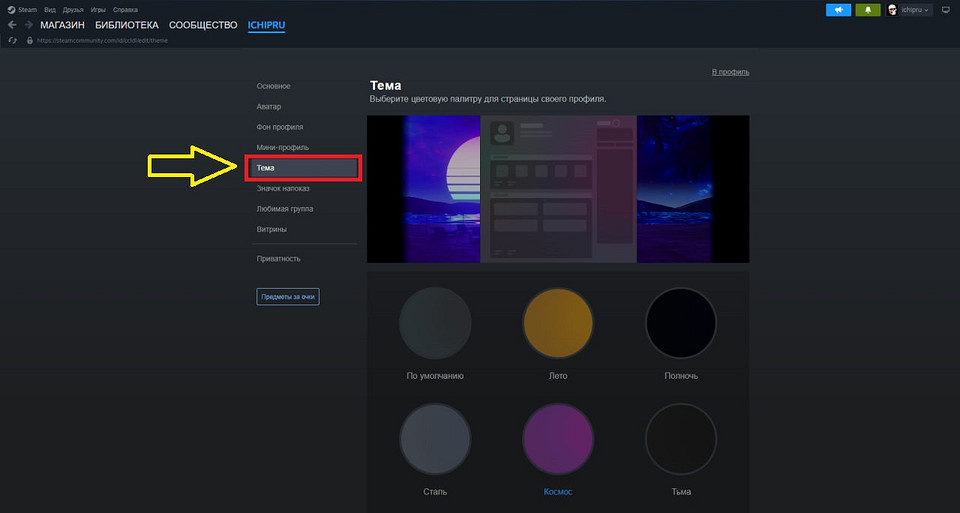Click the Steam logo in the title bar

click(11, 9)
